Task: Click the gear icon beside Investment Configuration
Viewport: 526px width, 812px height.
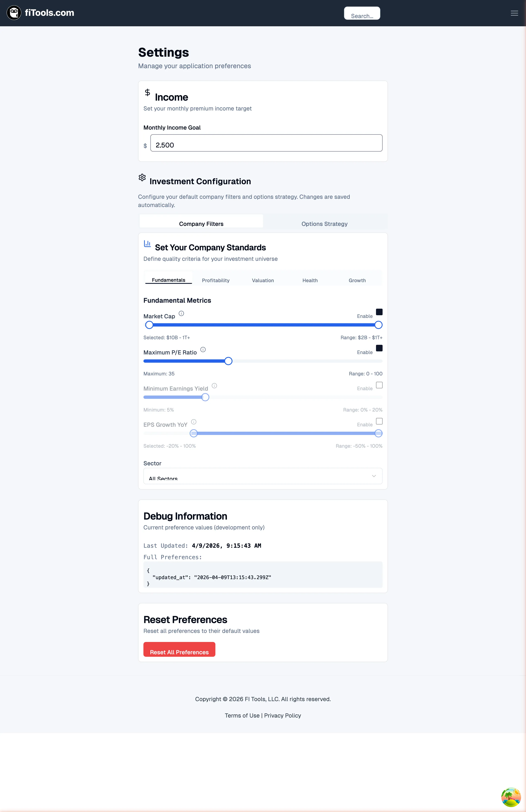Action: (x=142, y=177)
